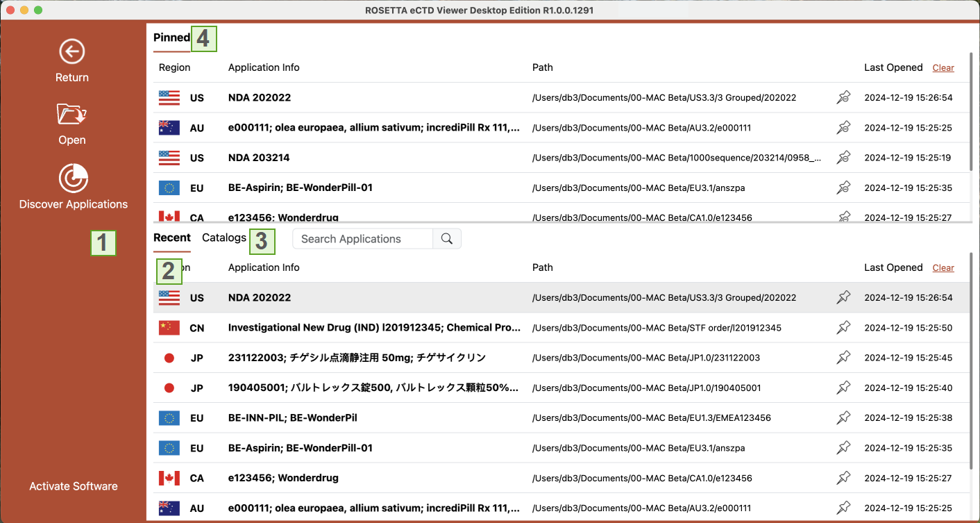
Task: Unpin NDA 202022 in Pinned list
Action: pos(843,98)
